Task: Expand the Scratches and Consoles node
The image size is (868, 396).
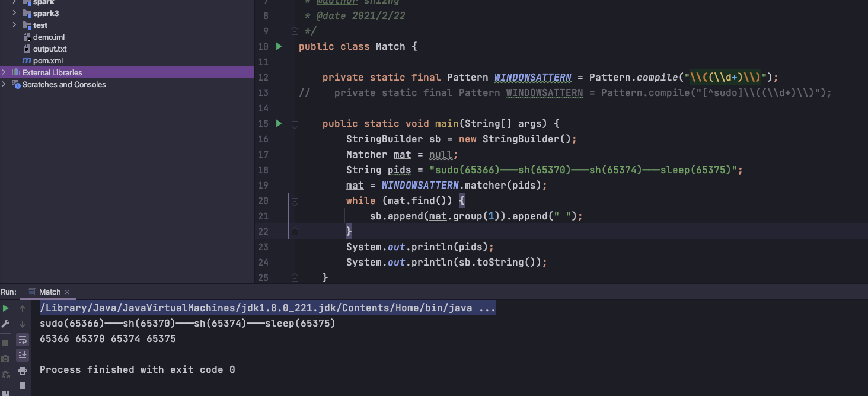Action: tap(4, 84)
